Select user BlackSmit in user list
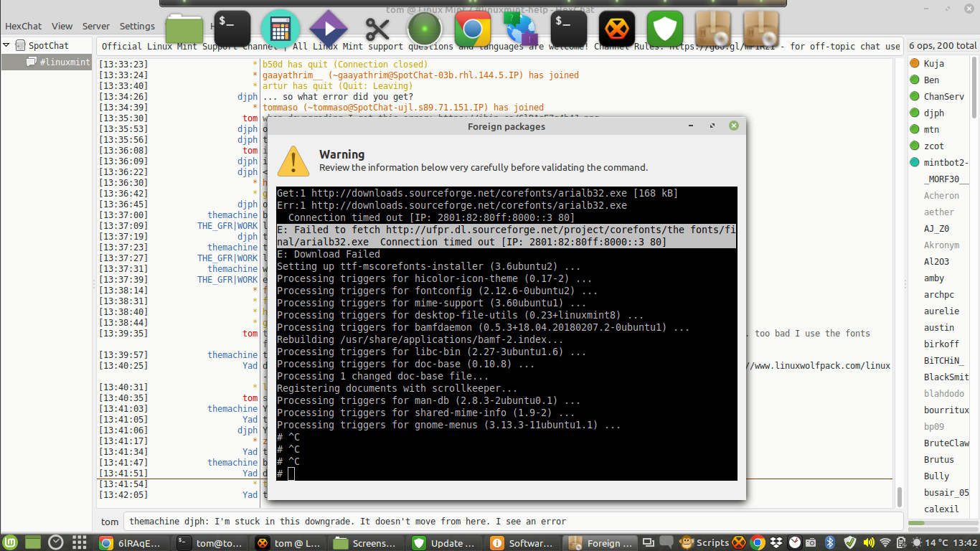Screen dimensions: 980x551 (939, 377)
